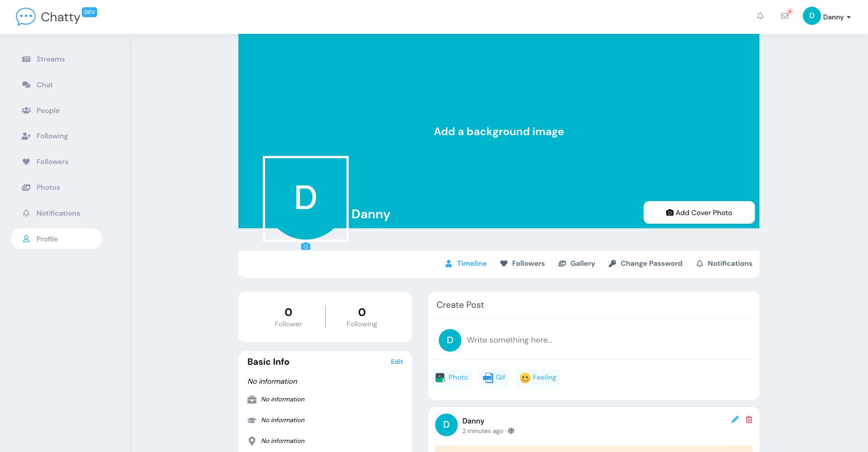The image size is (868, 452).
Task: Click the Streams sidebar icon
Action: point(26,59)
